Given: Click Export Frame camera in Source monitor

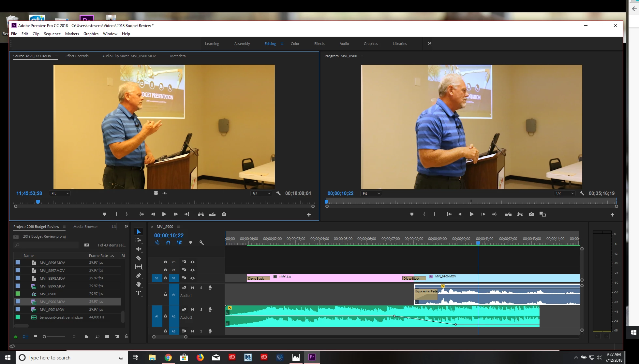Looking at the screenshot, I should click(x=224, y=214).
